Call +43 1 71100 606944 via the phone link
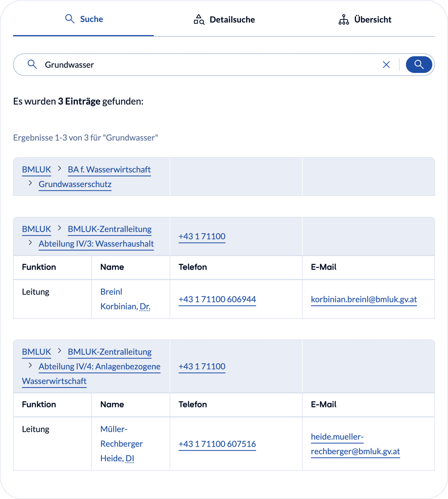The width and height of the screenshot is (448, 499). 217,299
